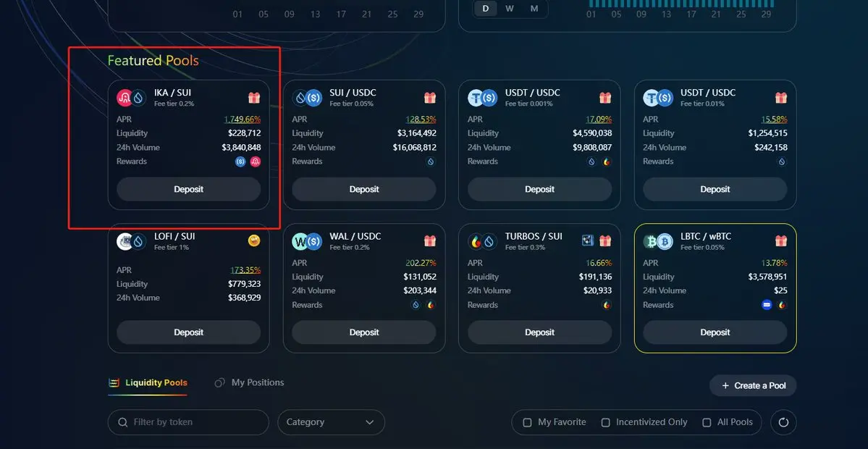
Task: Click the gift icon on IKA / SUI pool
Action: pos(254,98)
